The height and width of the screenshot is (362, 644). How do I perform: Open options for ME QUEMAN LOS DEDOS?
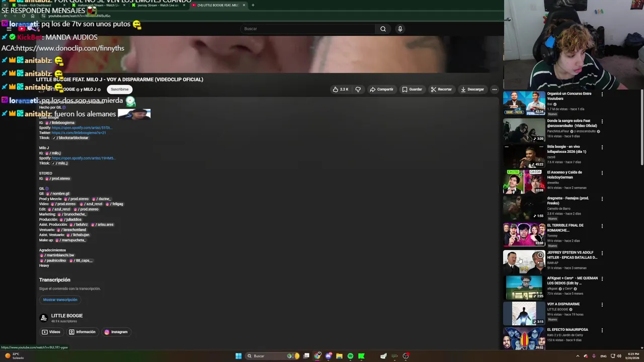[x=602, y=279]
